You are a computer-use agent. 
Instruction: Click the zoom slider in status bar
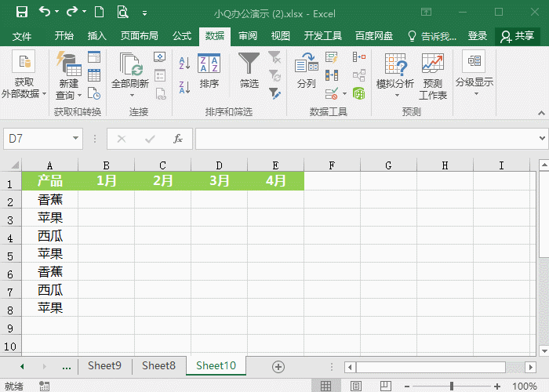coord(452,386)
